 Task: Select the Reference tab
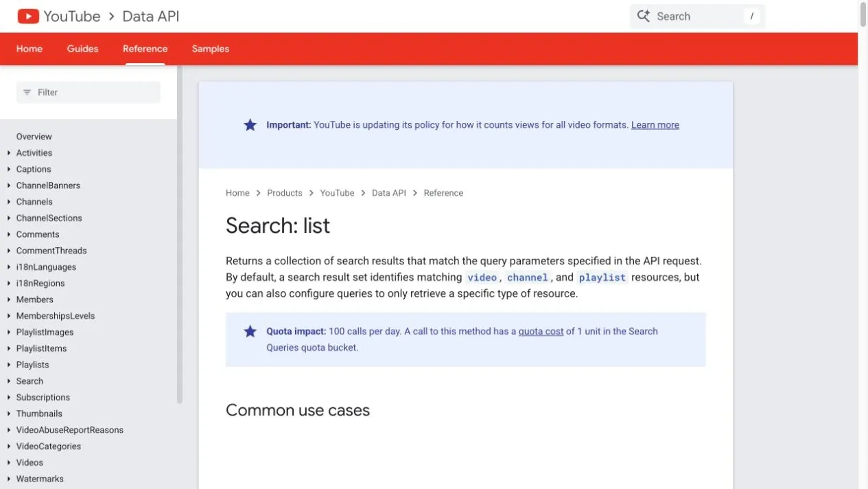coord(145,49)
